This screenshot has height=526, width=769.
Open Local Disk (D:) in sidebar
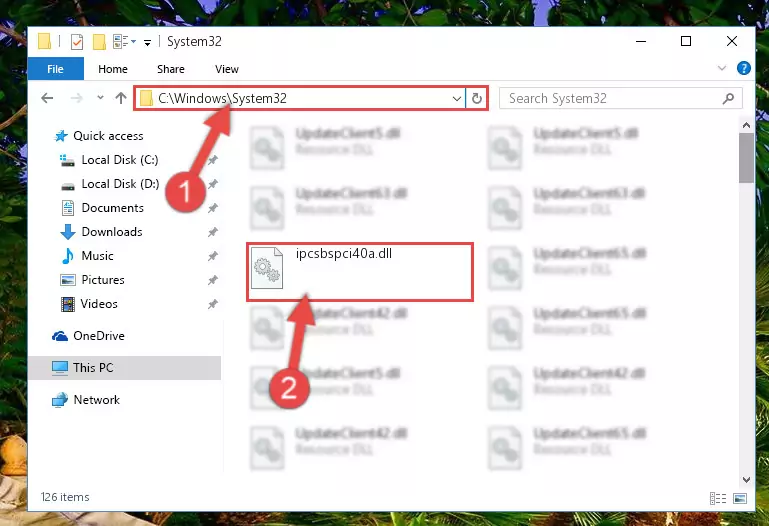pos(120,184)
